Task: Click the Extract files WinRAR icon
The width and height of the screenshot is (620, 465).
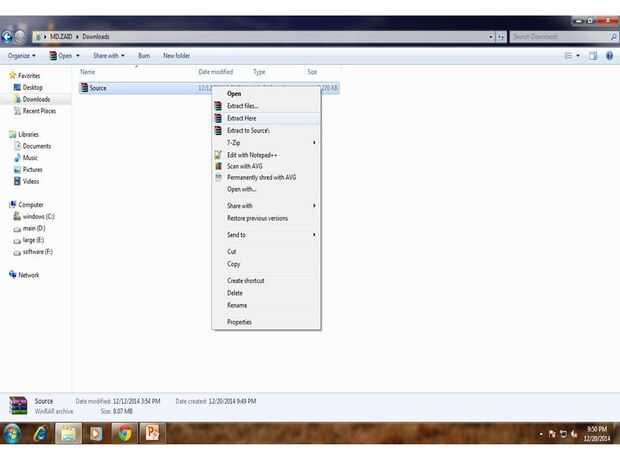Action: pyautogui.click(x=218, y=106)
